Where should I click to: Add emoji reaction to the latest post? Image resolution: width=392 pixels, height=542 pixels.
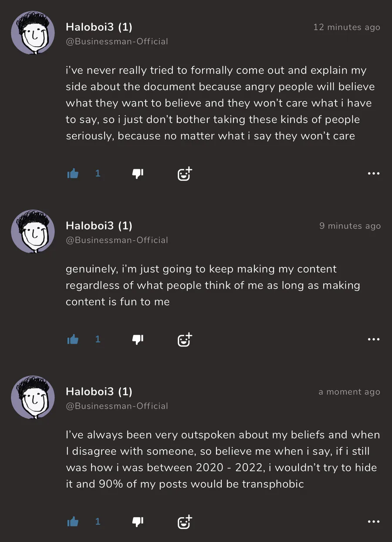click(x=185, y=521)
